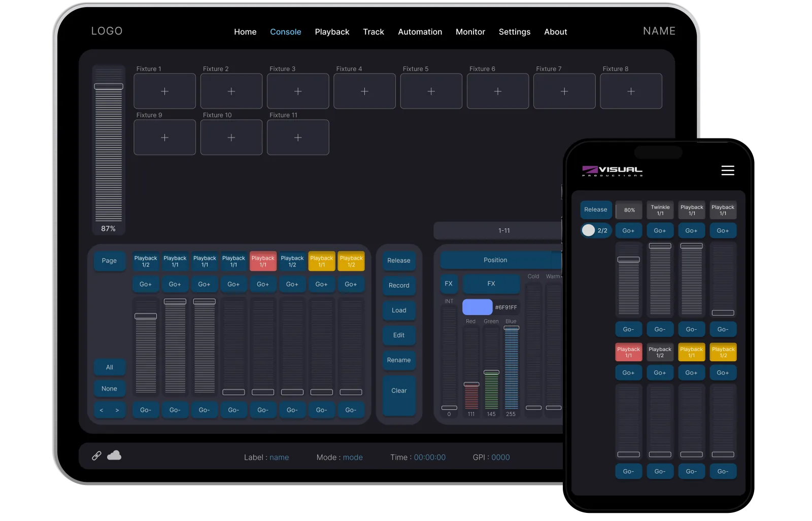Screen dimensions: 812x521
Task: Add a fixture in the Fixture 10 slot
Action: tap(231, 137)
